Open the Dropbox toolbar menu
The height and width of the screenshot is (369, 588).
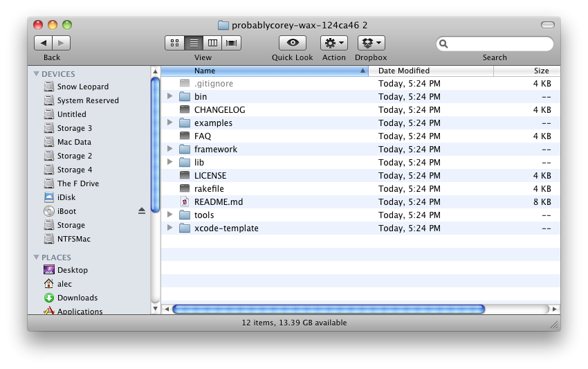371,43
